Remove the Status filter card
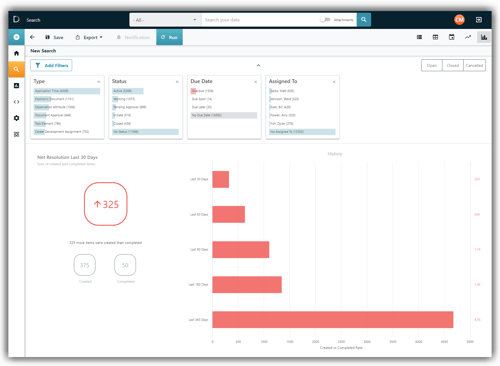500x366 pixels. tap(177, 82)
